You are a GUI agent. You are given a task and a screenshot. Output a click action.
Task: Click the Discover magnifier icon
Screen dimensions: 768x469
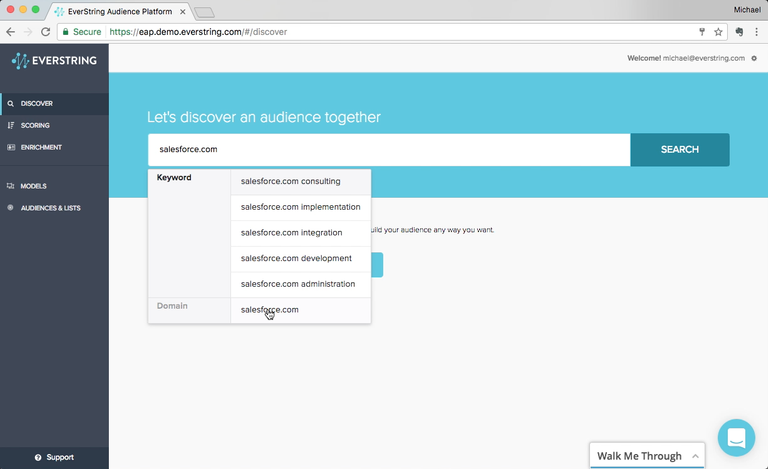(10, 104)
